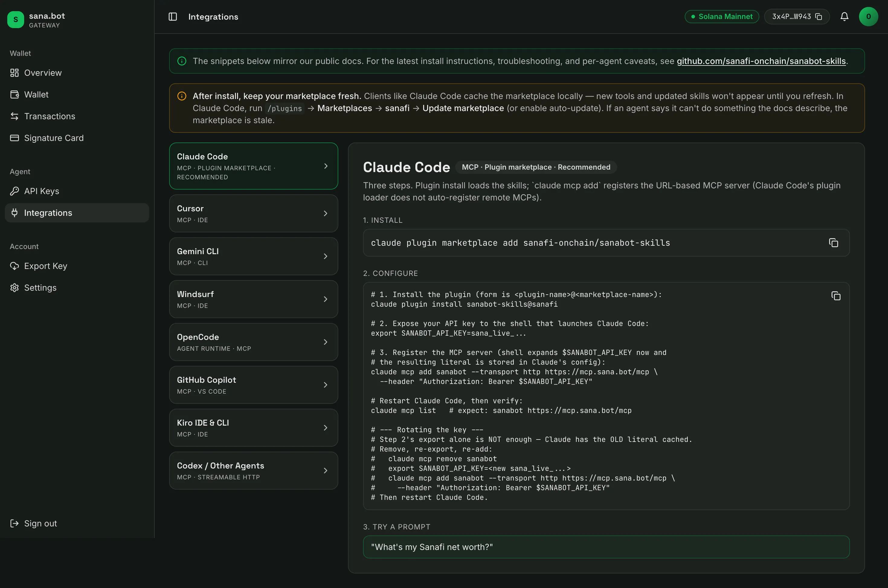Expand the OpenCode card chevron
Screen dimensions: 888x588
326,342
